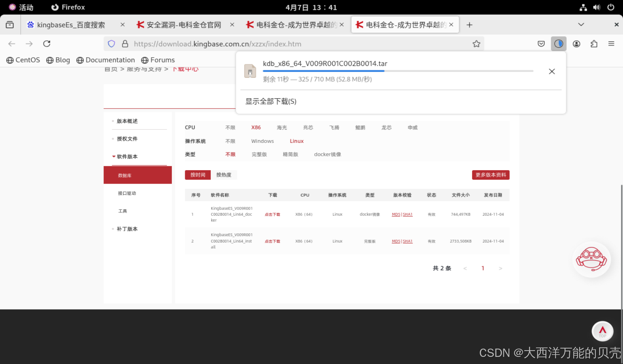
Task: Open the Forums bookmark
Action: (x=158, y=60)
